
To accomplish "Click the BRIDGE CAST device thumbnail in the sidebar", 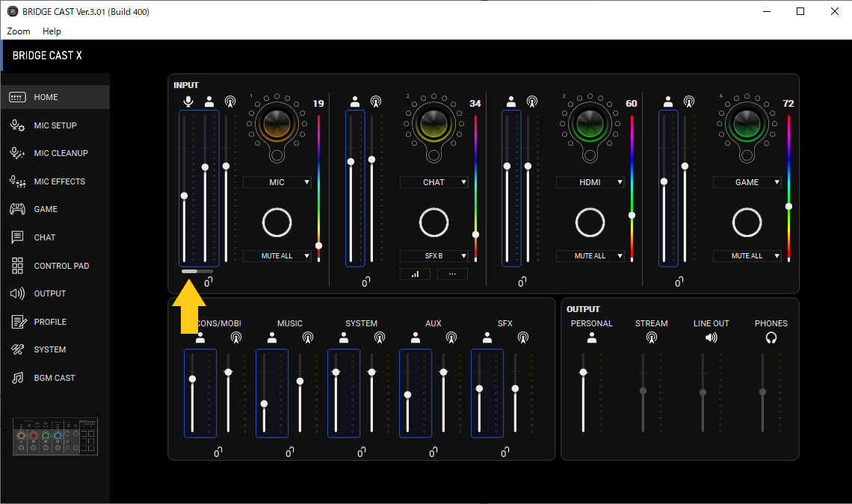I will point(55,436).
